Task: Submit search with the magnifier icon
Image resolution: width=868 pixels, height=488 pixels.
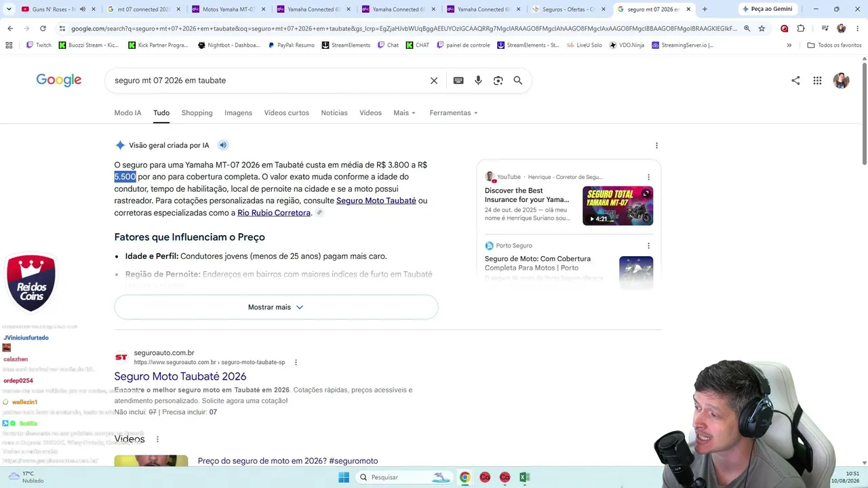Action: point(518,81)
